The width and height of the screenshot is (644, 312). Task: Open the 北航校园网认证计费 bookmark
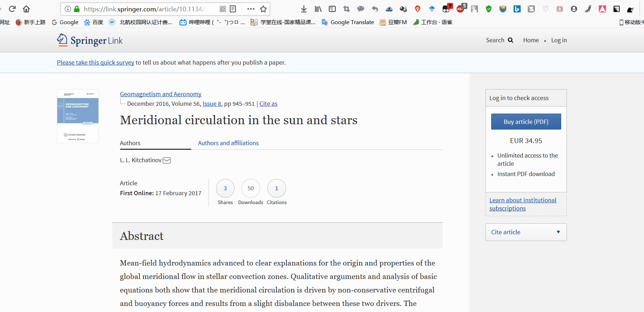tap(140, 22)
